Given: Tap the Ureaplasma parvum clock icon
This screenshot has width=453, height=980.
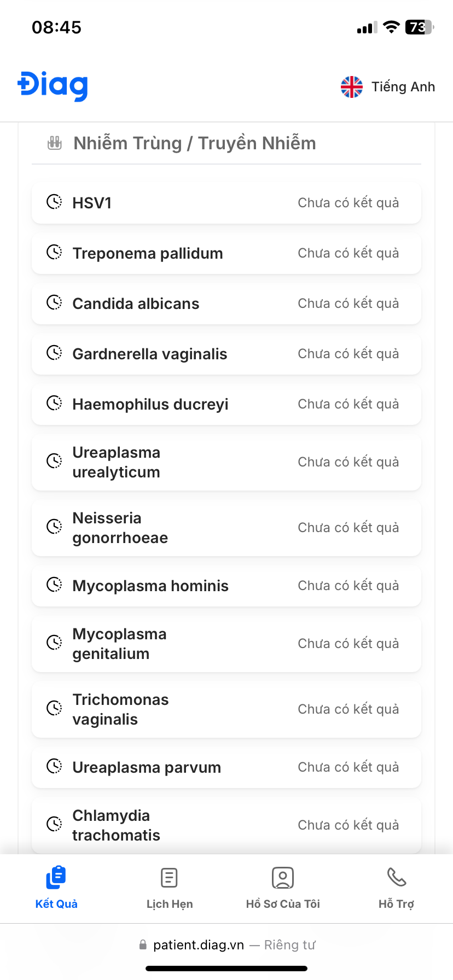Looking at the screenshot, I should (x=54, y=767).
